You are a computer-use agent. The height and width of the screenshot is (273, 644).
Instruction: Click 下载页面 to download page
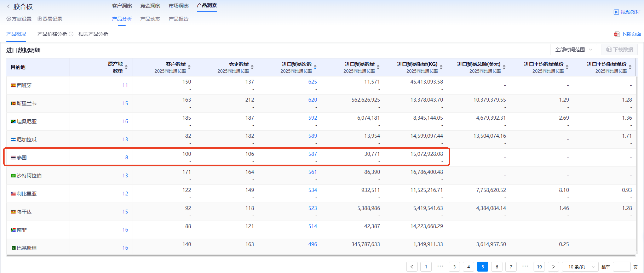[628, 34]
